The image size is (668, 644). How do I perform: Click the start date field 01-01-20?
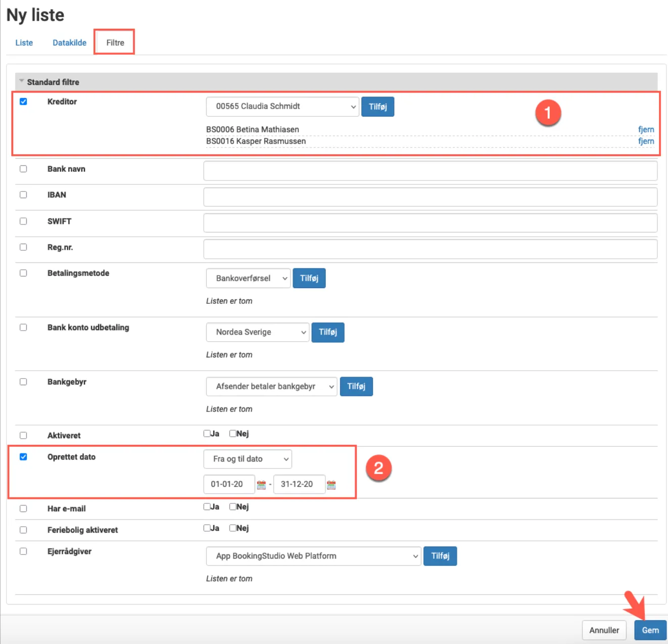coord(229,484)
